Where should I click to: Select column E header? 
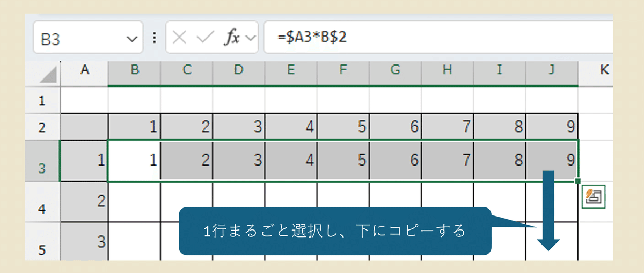click(x=290, y=73)
